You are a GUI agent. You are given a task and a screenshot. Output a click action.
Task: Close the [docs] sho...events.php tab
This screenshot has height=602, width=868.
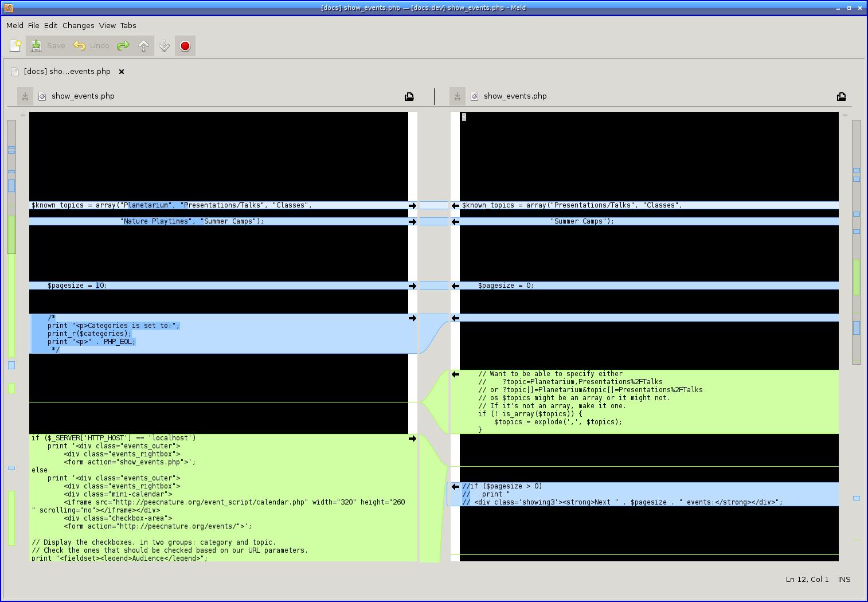click(x=122, y=72)
